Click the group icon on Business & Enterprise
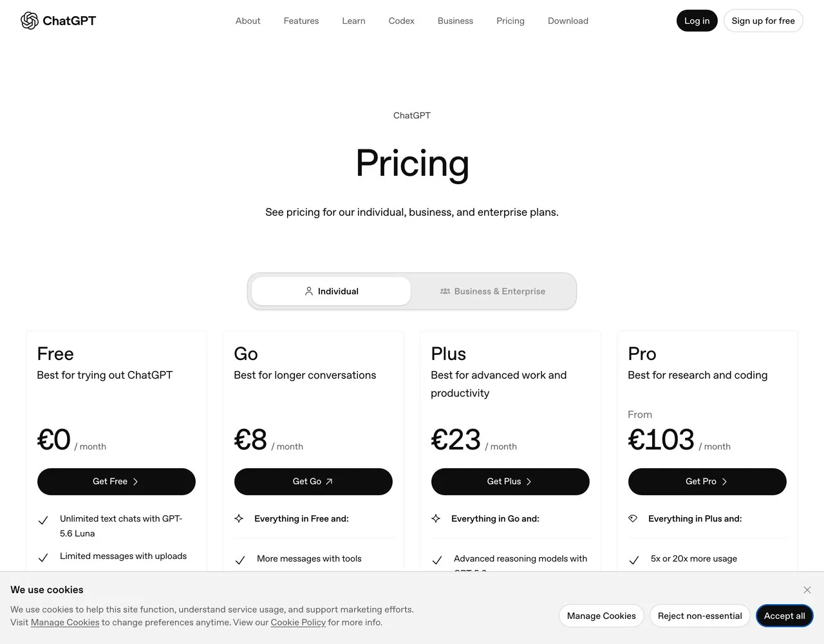Screen dimensions: 824x644 445,291
